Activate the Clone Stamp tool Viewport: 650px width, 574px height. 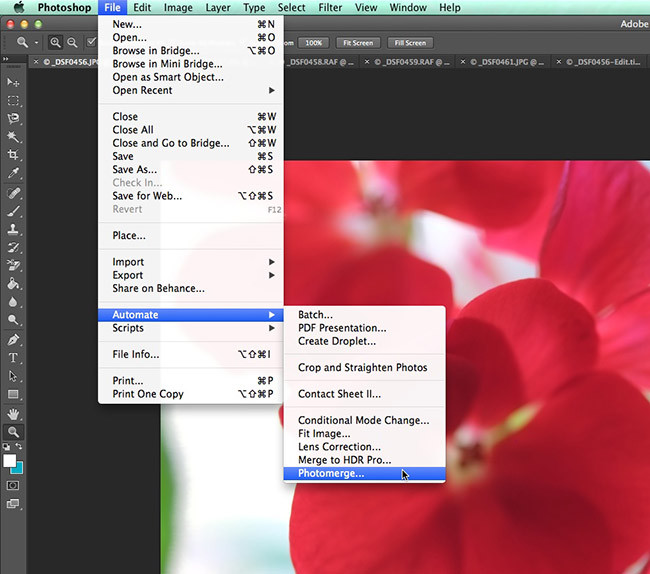pos(14,229)
